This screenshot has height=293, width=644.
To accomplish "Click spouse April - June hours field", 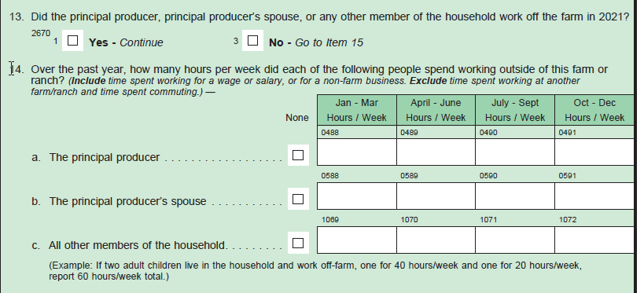I will click(x=436, y=196).
